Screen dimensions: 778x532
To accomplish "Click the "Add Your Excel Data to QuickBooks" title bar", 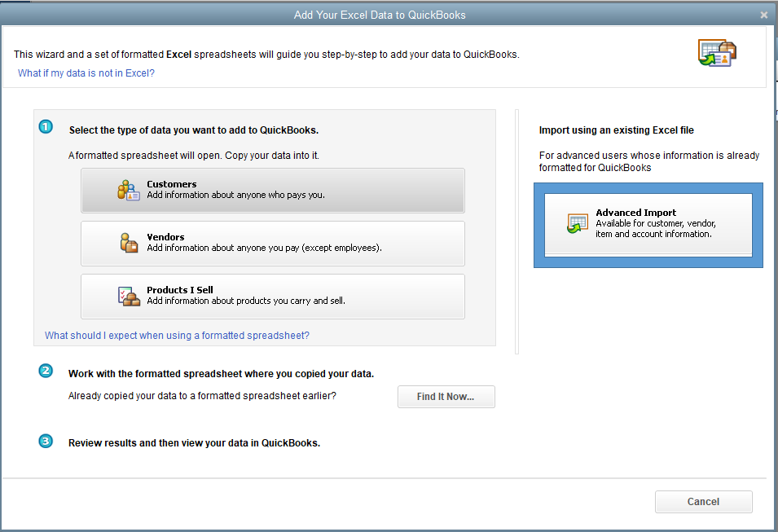I will (x=380, y=15).
